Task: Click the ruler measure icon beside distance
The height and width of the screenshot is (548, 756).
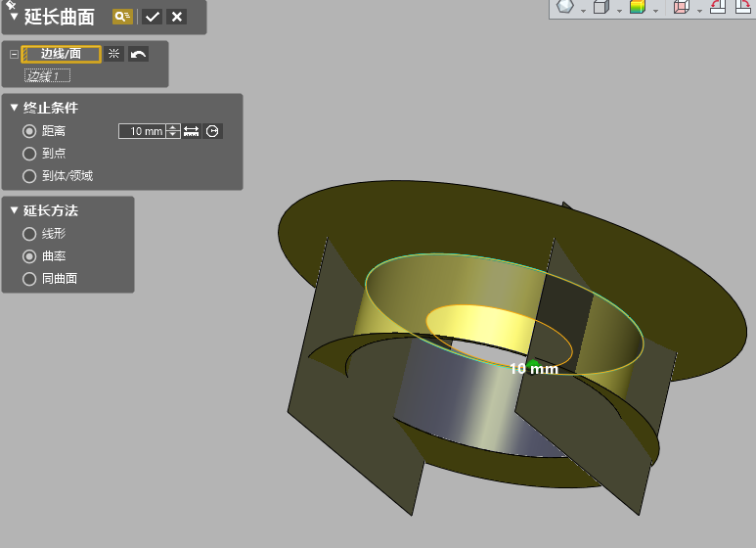Action: tap(192, 131)
